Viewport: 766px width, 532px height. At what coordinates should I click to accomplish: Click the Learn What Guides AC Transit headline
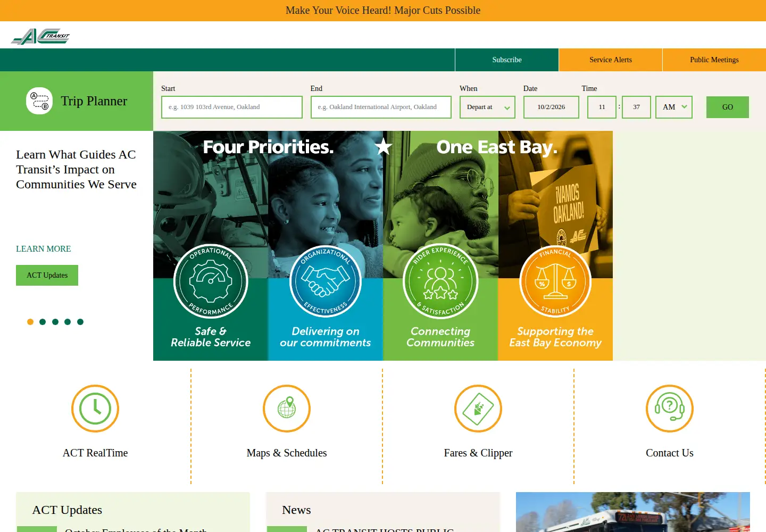pyautogui.click(x=76, y=169)
